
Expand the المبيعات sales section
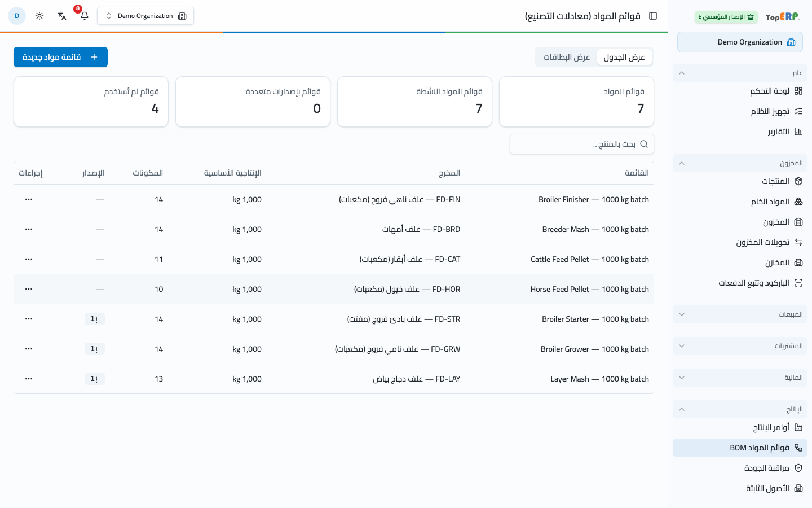click(740, 314)
